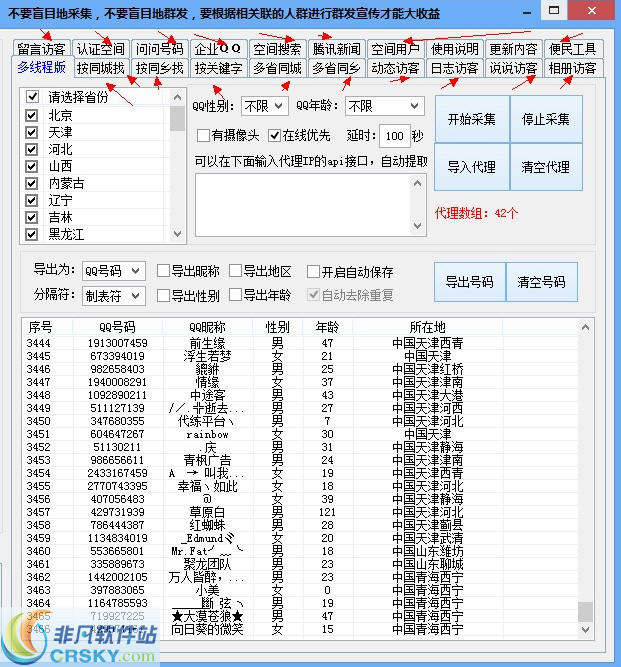Turn on 开启自动保存 checkbox
Viewport: 621px width, 667px height.
[x=313, y=271]
